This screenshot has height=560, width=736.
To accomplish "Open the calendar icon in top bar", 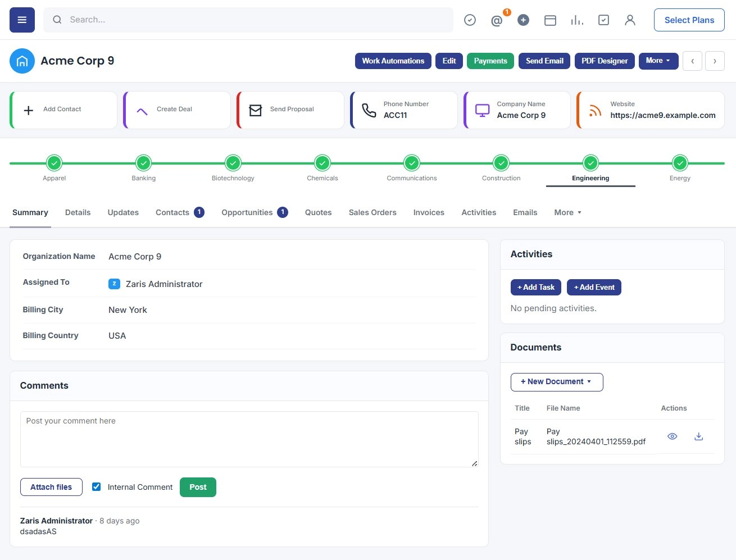I will pos(550,20).
